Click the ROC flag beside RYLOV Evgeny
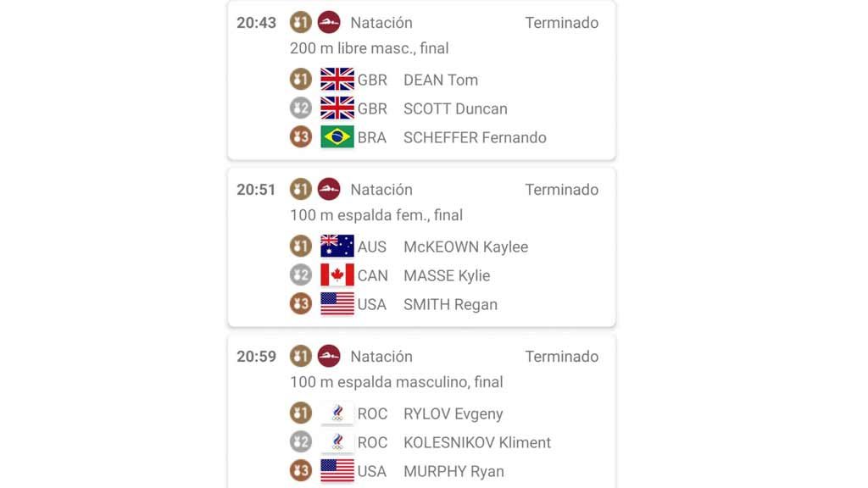The height and width of the screenshot is (488, 868). (x=337, y=413)
